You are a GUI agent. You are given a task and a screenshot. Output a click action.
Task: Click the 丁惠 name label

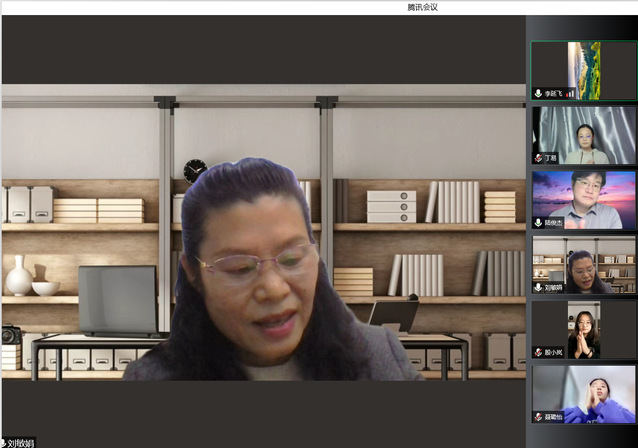[x=551, y=158]
